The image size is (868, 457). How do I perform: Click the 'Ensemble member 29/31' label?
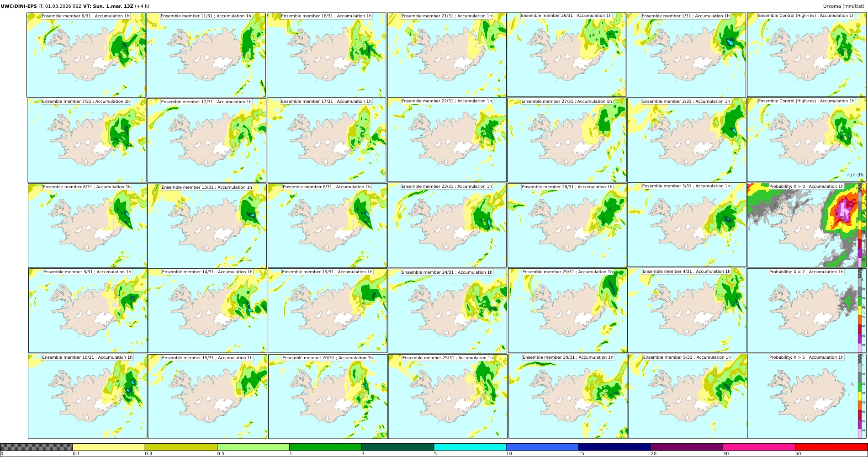568,272
